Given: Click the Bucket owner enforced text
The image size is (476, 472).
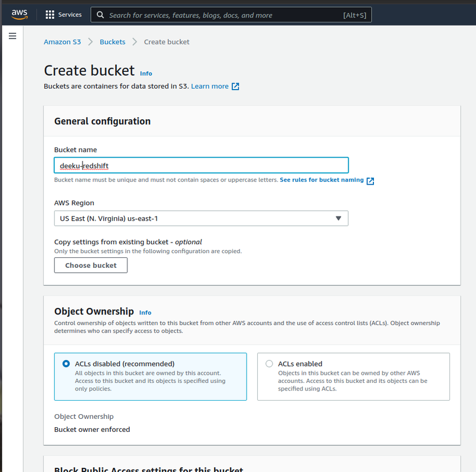Looking at the screenshot, I should (92, 430).
